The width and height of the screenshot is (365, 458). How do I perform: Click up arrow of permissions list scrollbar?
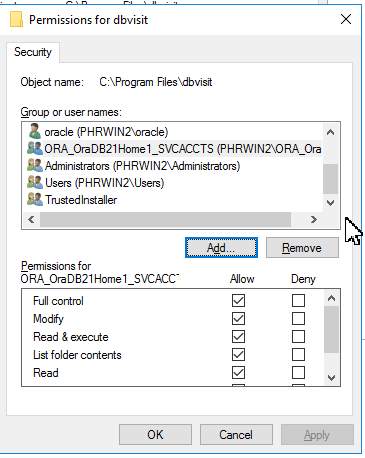[331, 298]
